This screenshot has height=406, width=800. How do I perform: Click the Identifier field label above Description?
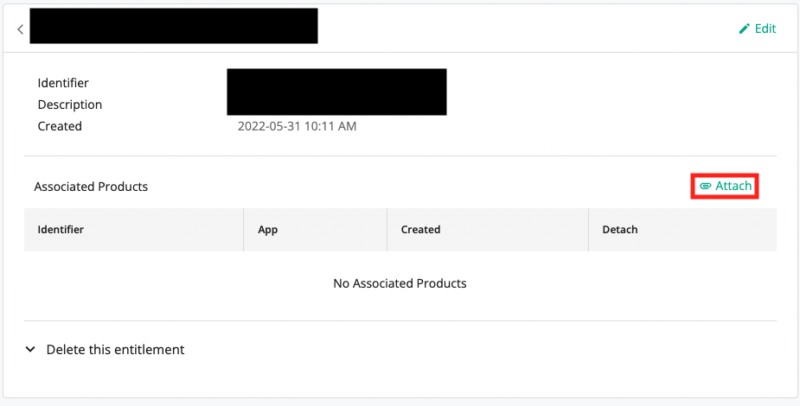[x=64, y=83]
